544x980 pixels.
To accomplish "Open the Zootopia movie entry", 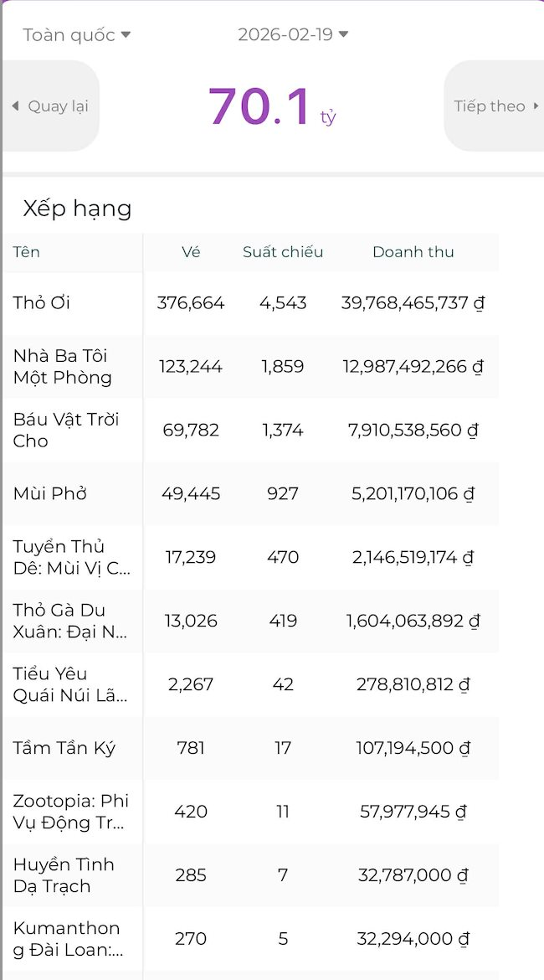I will pos(71,812).
